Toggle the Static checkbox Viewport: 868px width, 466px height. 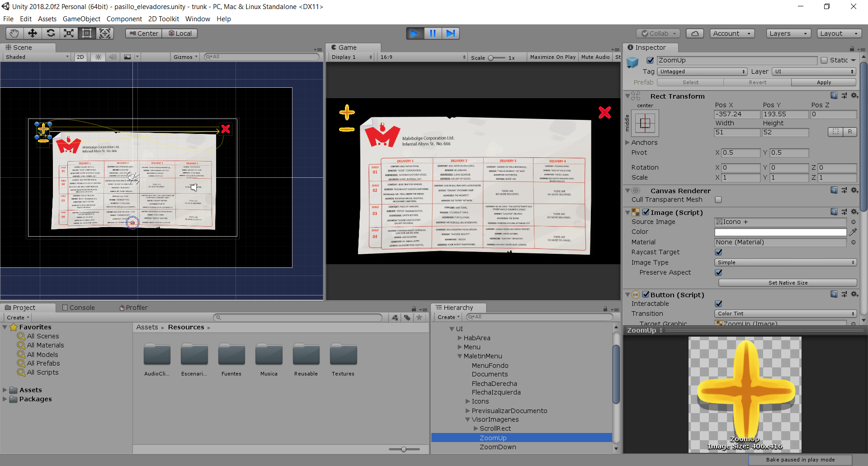(824, 60)
